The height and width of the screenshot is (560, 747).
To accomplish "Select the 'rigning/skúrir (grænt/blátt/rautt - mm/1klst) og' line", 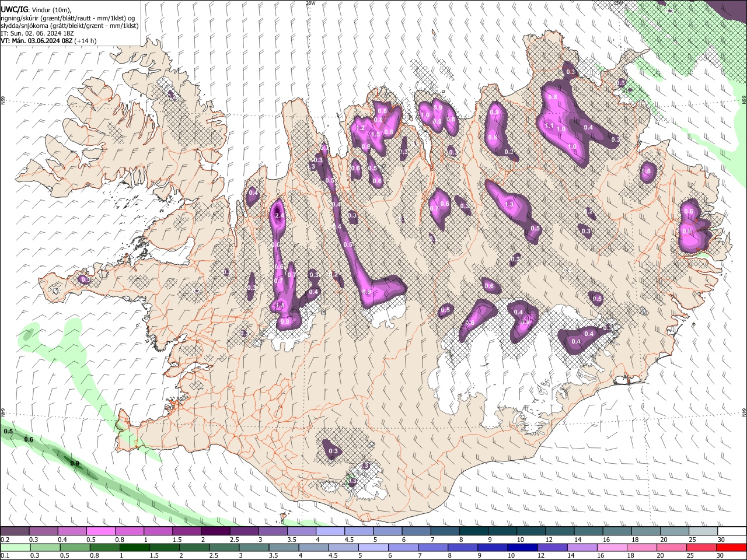I will (68, 18).
